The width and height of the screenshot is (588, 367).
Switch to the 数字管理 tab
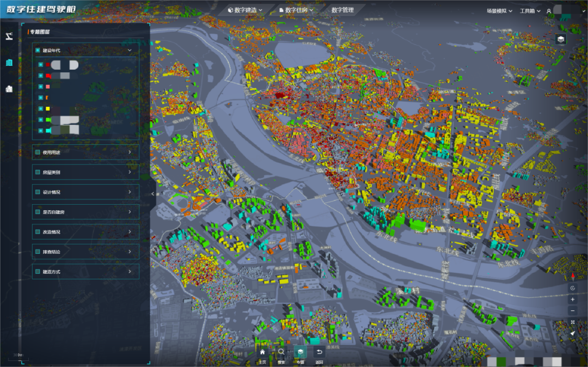[x=342, y=10]
